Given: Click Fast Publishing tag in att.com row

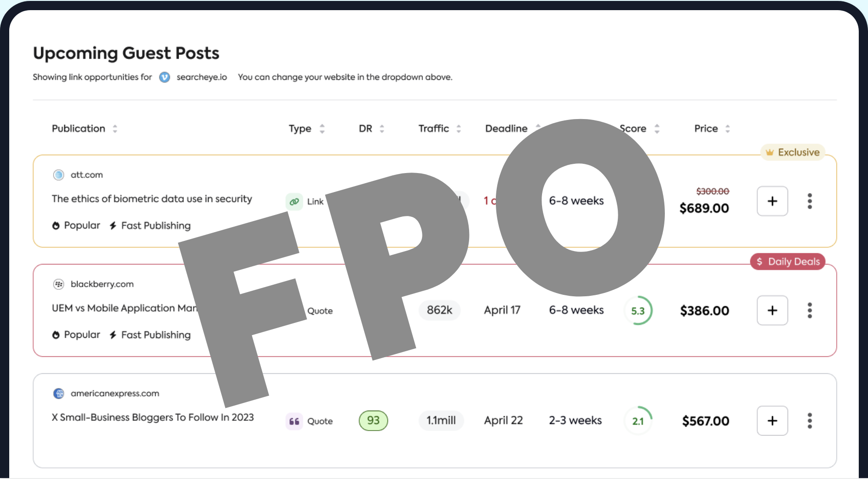Looking at the screenshot, I should 156,226.
